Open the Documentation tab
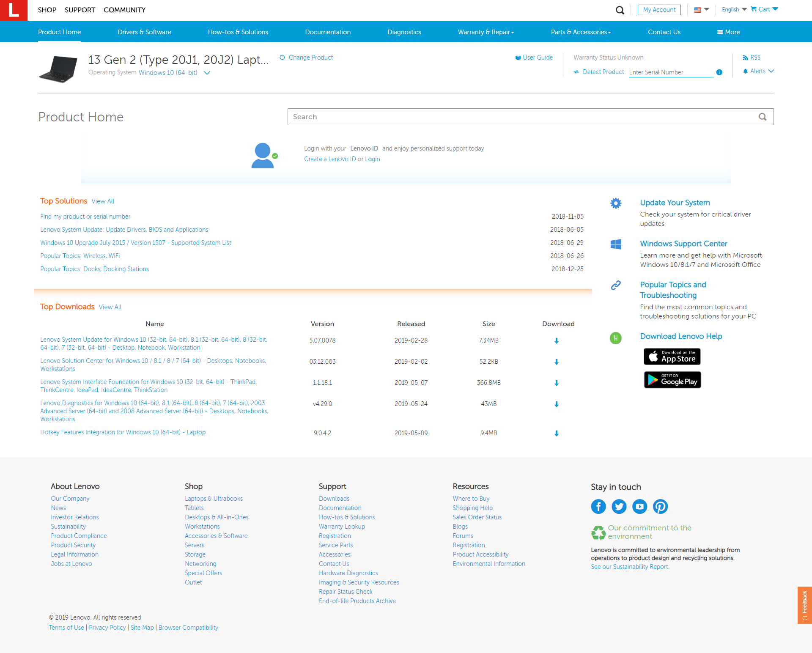Image resolution: width=812 pixels, height=653 pixels. click(x=328, y=32)
